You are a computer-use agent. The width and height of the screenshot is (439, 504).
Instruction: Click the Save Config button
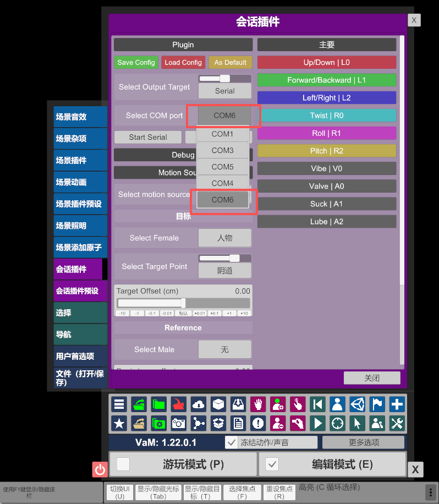point(136,62)
